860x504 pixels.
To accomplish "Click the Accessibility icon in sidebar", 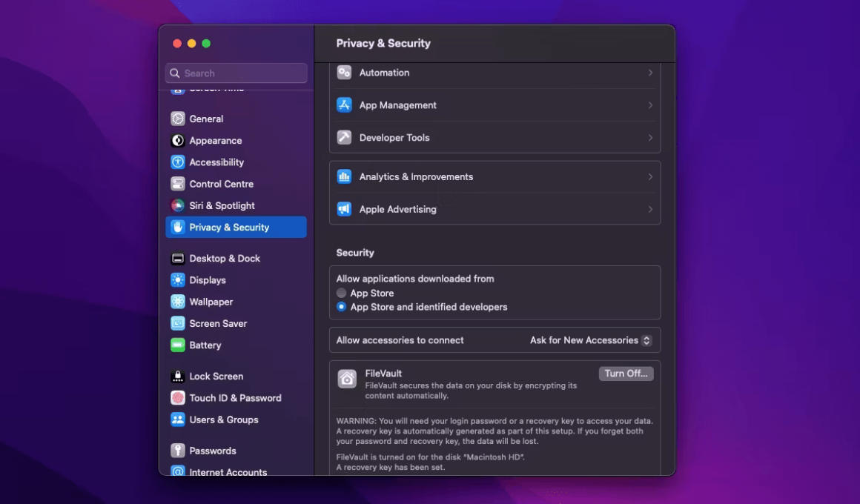I will [178, 162].
